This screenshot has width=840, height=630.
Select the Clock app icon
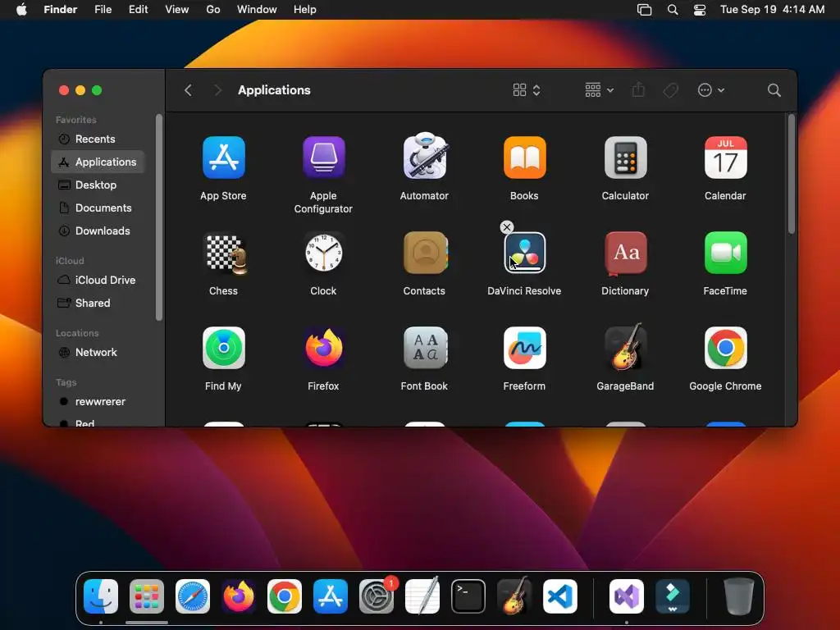click(x=323, y=253)
